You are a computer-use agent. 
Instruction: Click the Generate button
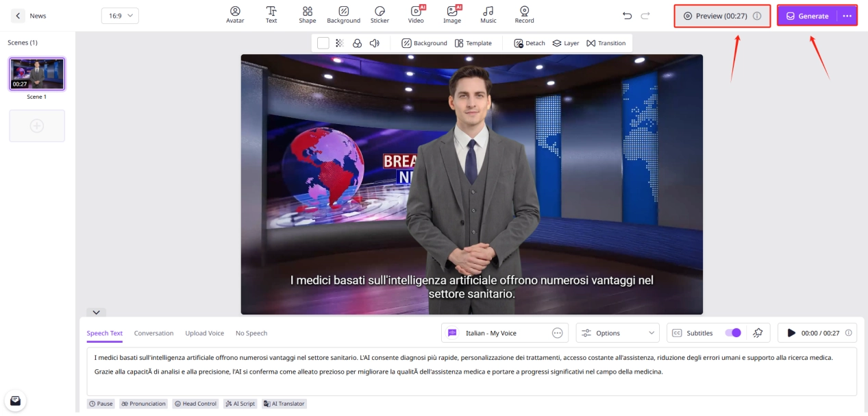[807, 16]
